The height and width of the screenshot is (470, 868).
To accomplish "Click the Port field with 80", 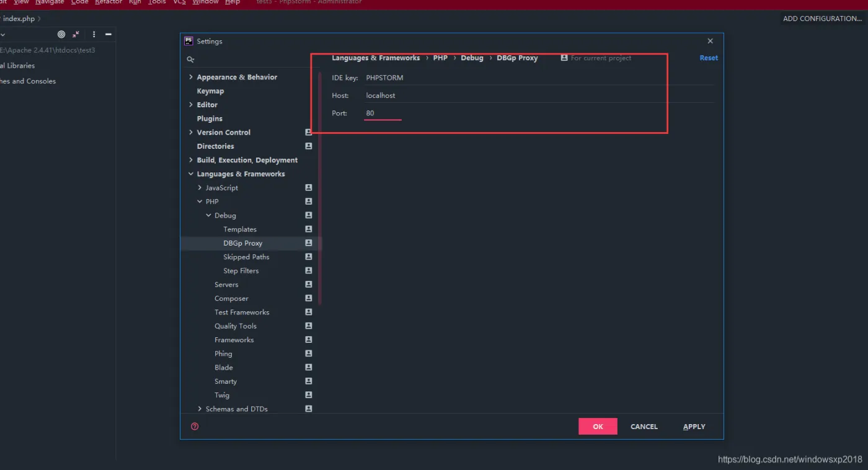I will click(x=383, y=113).
